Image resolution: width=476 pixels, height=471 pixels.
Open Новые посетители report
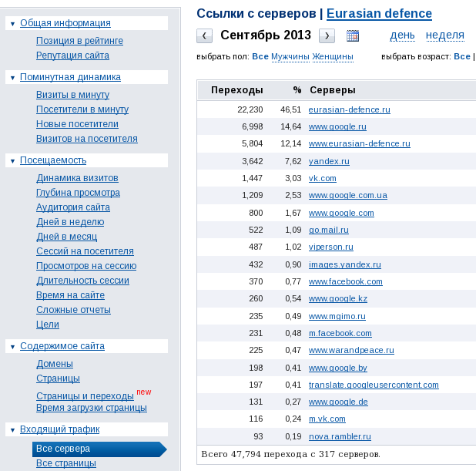pyautogui.click(x=77, y=124)
